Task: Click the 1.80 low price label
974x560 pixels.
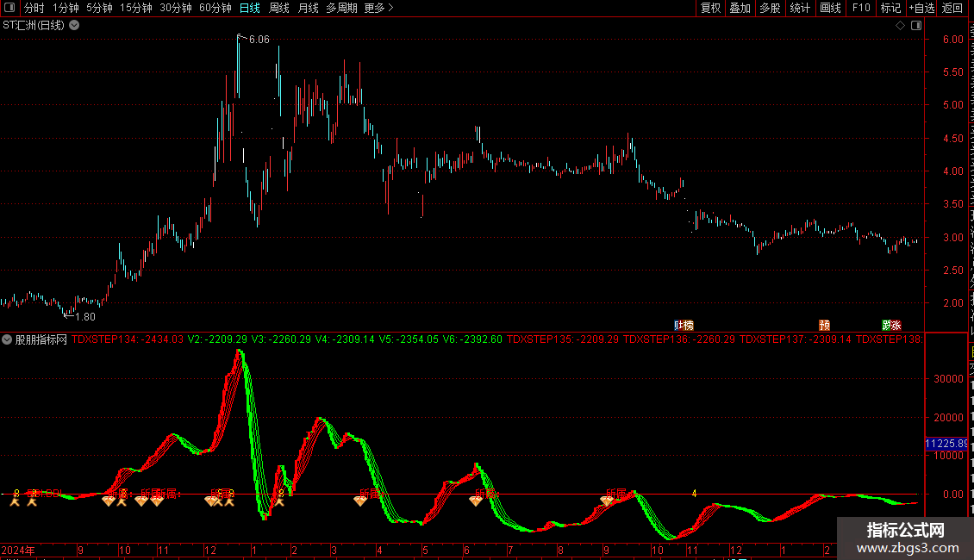Action: click(85, 317)
